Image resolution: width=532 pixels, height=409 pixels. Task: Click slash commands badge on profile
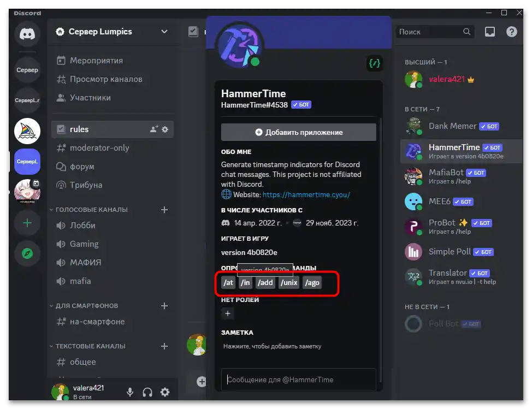(375, 63)
